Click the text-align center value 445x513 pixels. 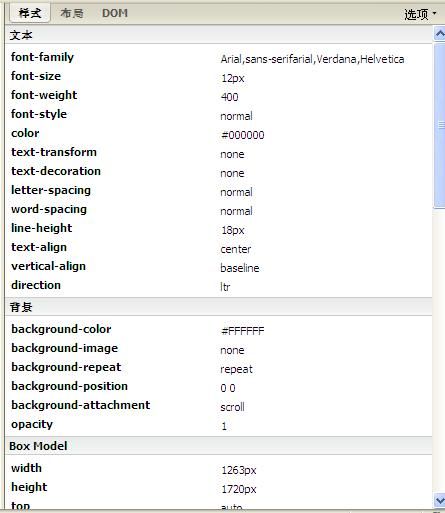pyautogui.click(x=236, y=249)
